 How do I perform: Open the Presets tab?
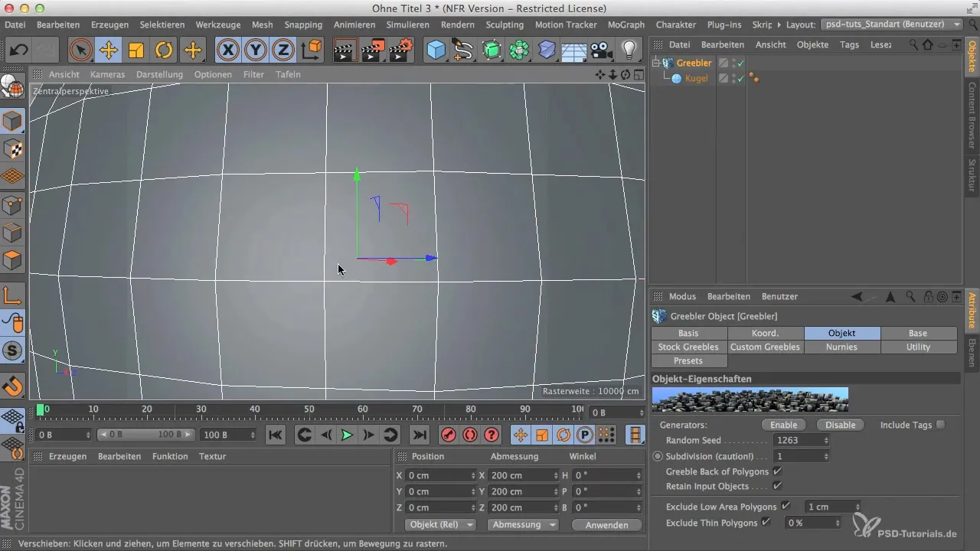click(688, 360)
